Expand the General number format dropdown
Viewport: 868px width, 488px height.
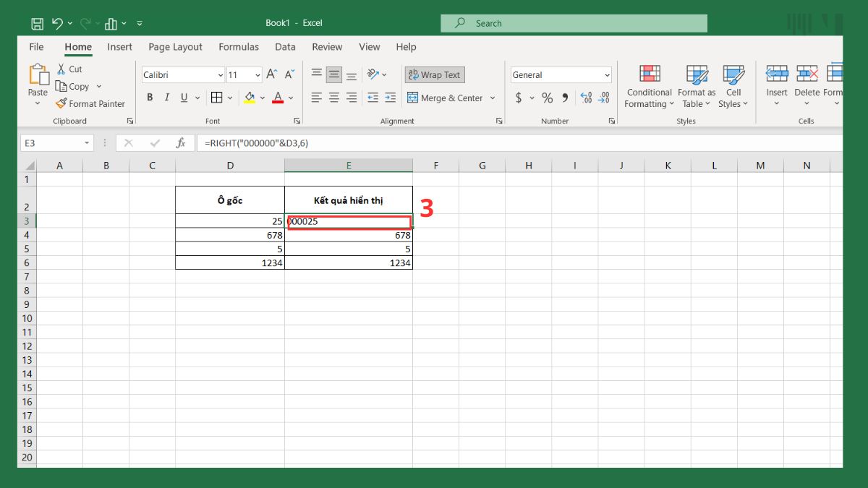tap(606, 75)
